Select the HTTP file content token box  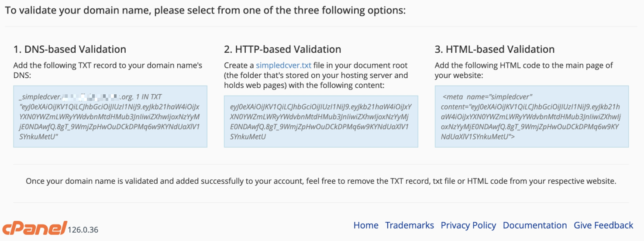pos(320,121)
